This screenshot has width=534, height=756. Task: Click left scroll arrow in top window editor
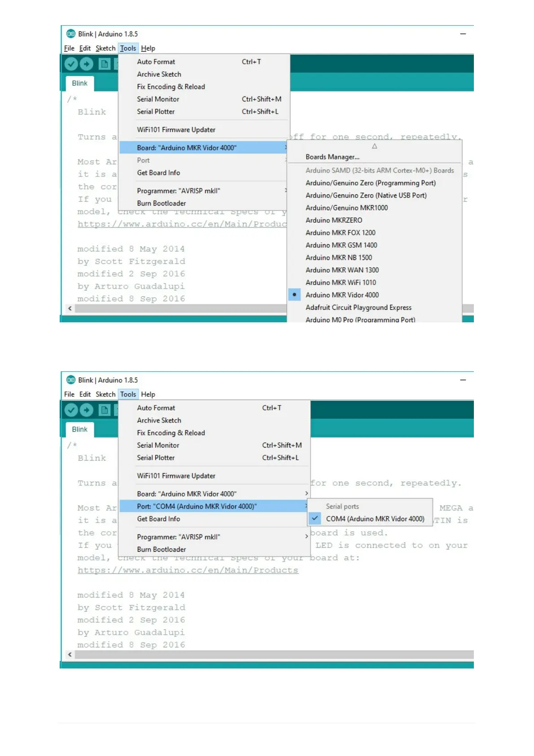(70, 308)
